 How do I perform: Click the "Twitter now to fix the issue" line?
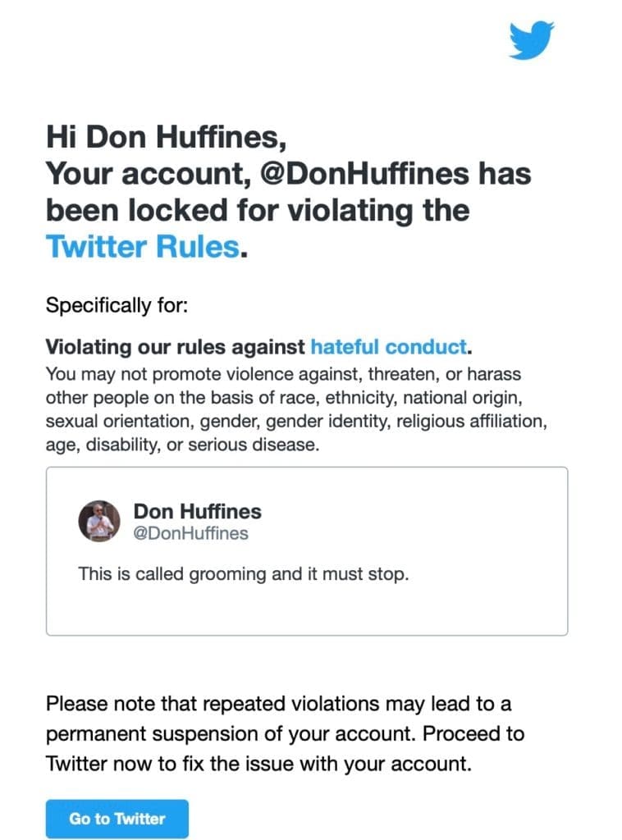coord(258,763)
